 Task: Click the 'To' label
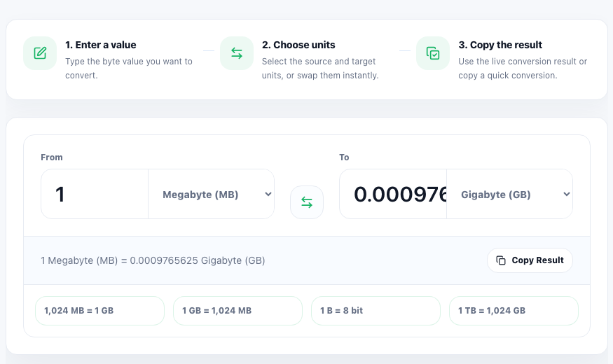pyautogui.click(x=344, y=157)
